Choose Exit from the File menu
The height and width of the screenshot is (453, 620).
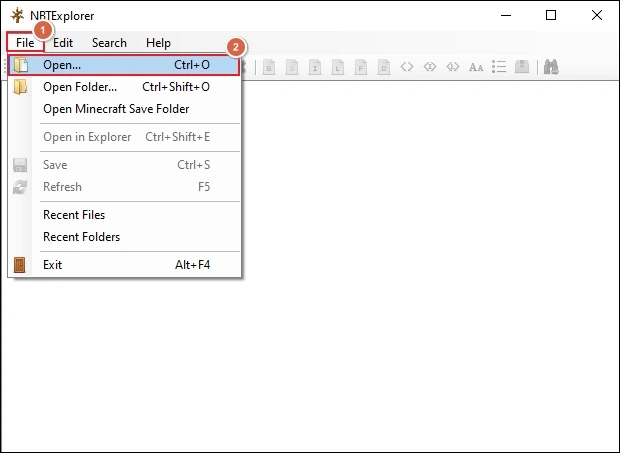124,265
